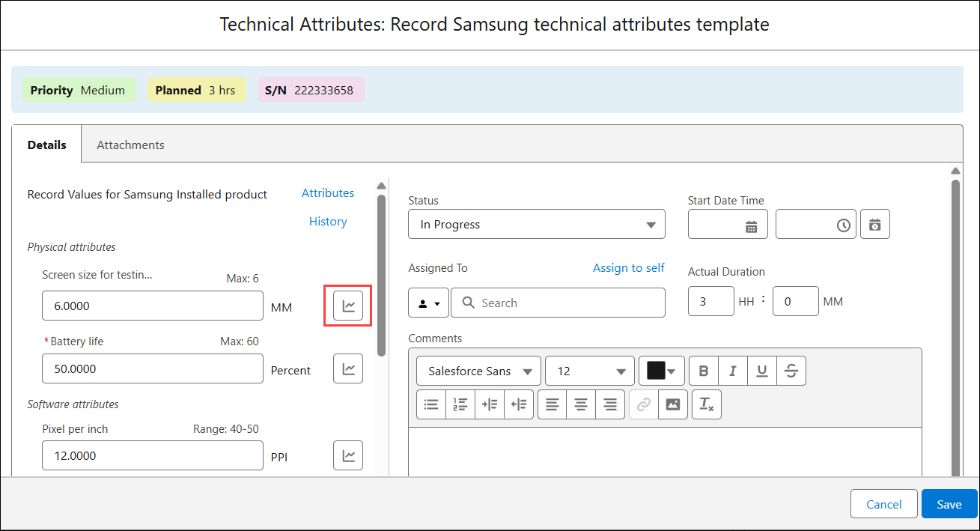Align comment text left

point(553,404)
